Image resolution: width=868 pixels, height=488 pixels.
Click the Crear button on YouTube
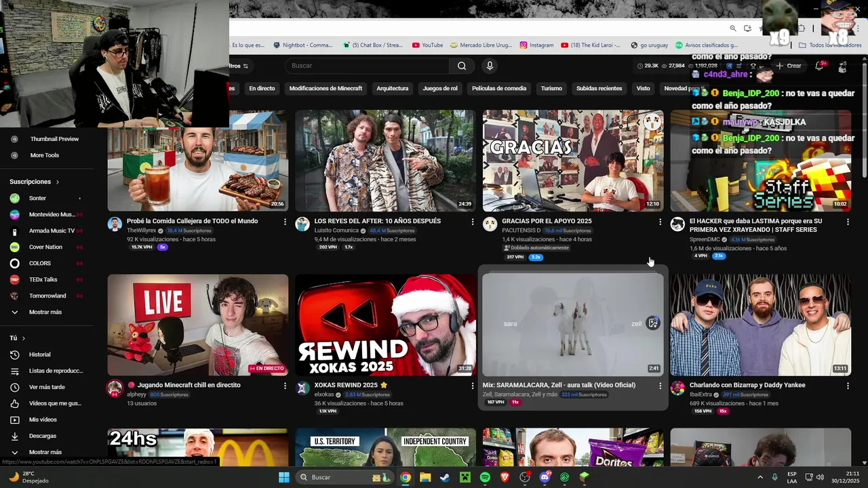pyautogui.click(x=789, y=66)
